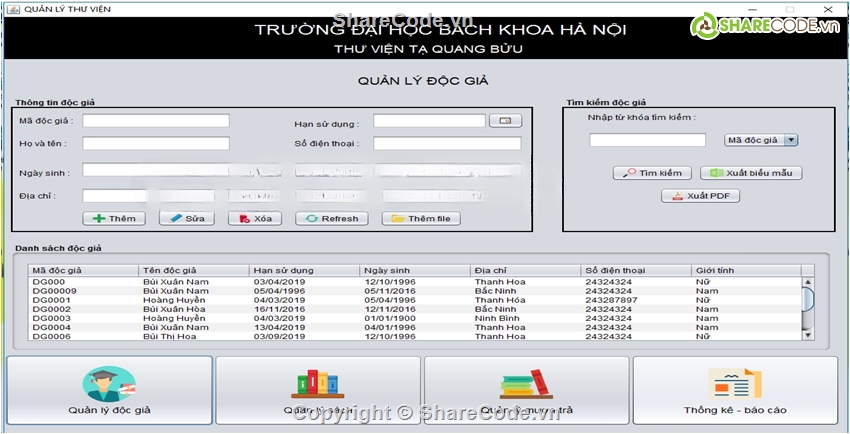Focus the search keyword input field
This screenshot has height=434, width=850.
647,140
